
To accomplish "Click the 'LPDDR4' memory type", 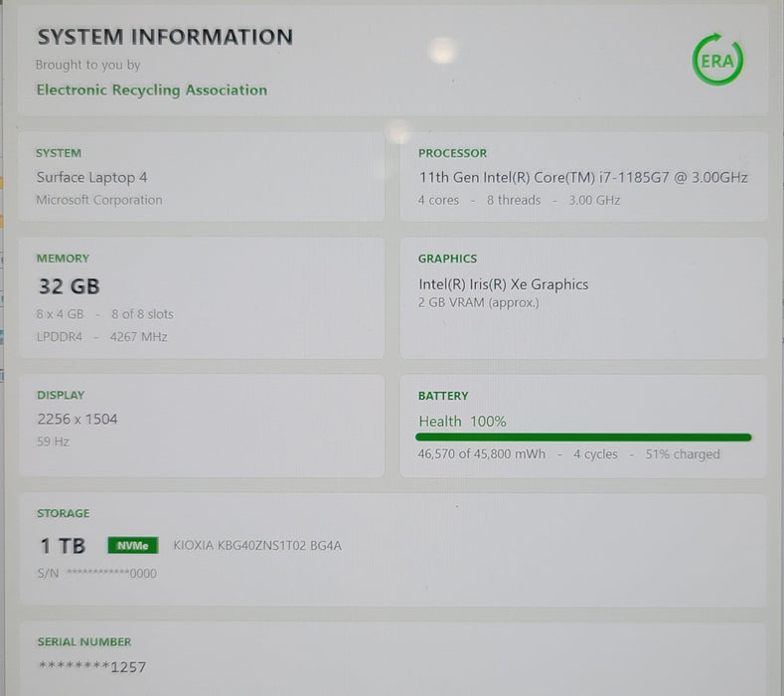I will tap(59, 337).
